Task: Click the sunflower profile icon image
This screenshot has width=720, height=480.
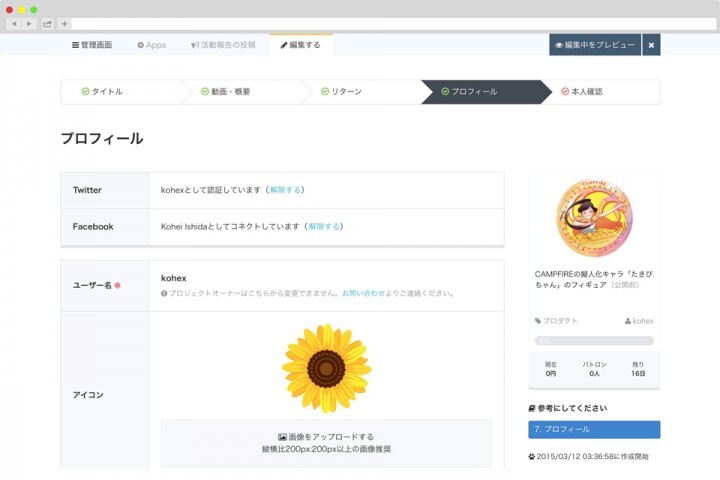Action: click(x=326, y=368)
